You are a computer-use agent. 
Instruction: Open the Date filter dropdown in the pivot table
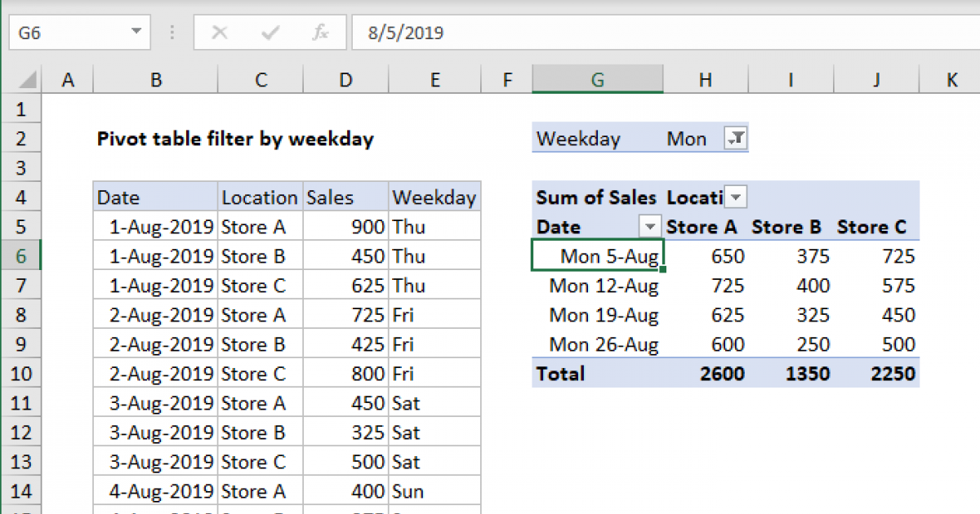(x=649, y=226)
